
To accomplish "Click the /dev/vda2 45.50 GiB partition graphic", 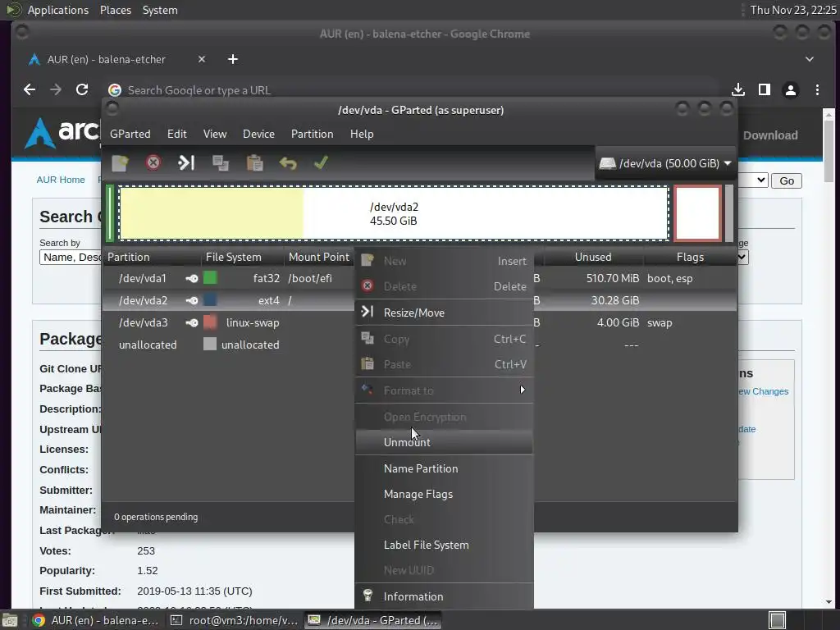I will 394,213.
